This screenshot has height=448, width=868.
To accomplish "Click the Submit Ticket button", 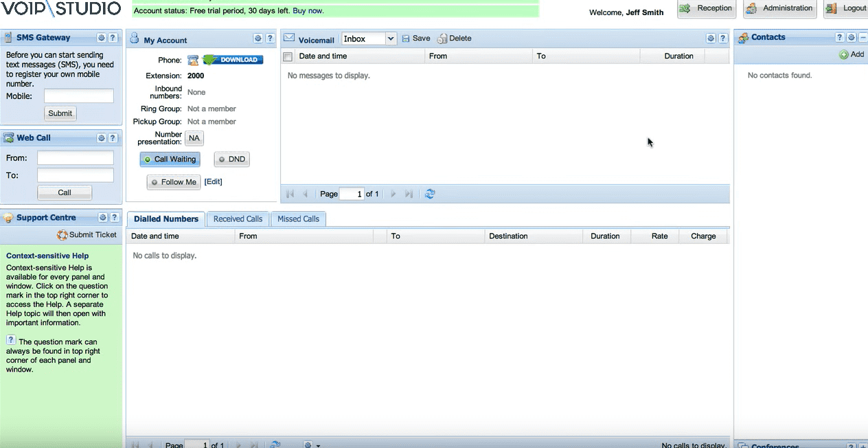I will coord(87,235).
